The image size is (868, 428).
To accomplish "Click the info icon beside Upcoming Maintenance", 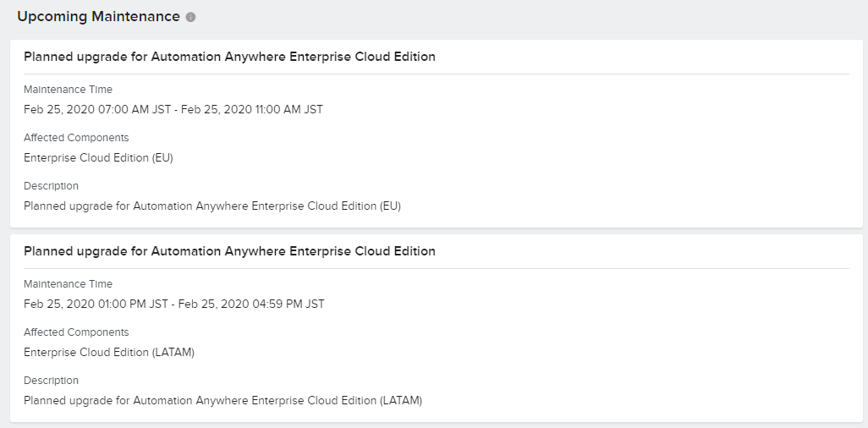I will [190, 17].
